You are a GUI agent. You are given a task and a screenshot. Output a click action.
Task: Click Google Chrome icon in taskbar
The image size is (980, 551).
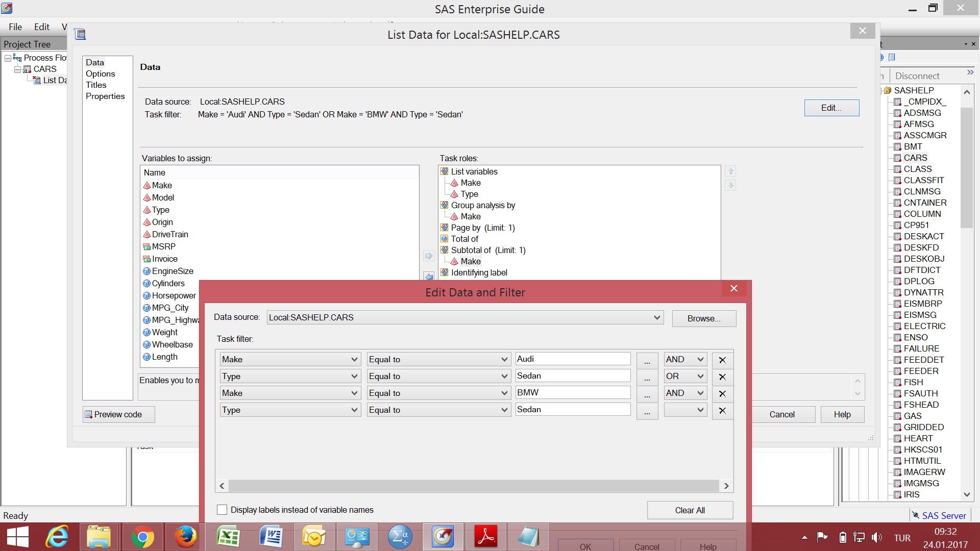coord(142,537)
